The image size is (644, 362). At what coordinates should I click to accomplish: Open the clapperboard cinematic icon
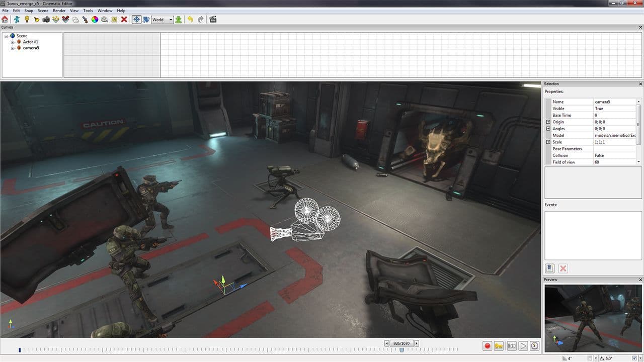(x=213, y=20)
